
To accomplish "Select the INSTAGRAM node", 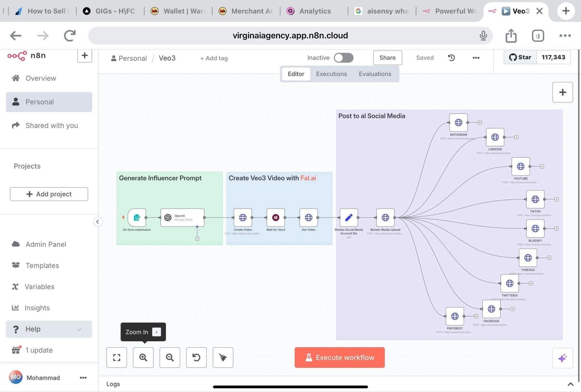I will click(x=458, y=123).
